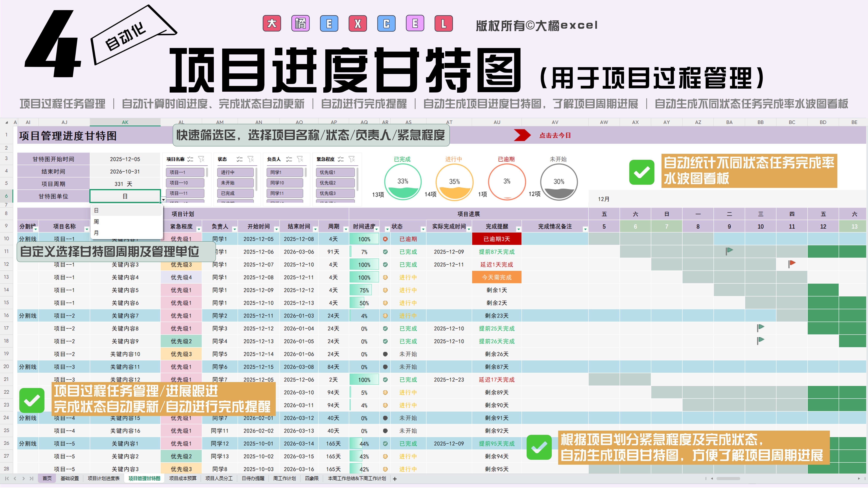Viewport: 868px width, 488px height.
Task: Select 同学10 in owner slicer
Action: pos(284,183)
